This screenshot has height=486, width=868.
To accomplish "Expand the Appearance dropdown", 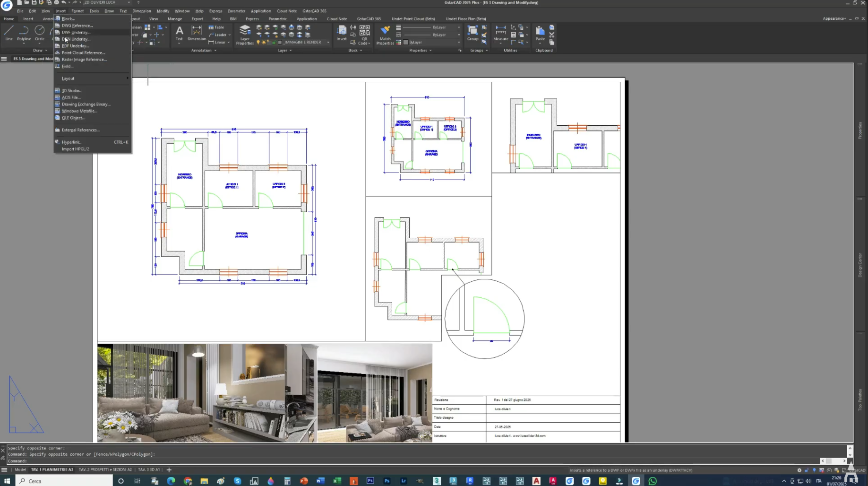I will [x=834, y=18].
